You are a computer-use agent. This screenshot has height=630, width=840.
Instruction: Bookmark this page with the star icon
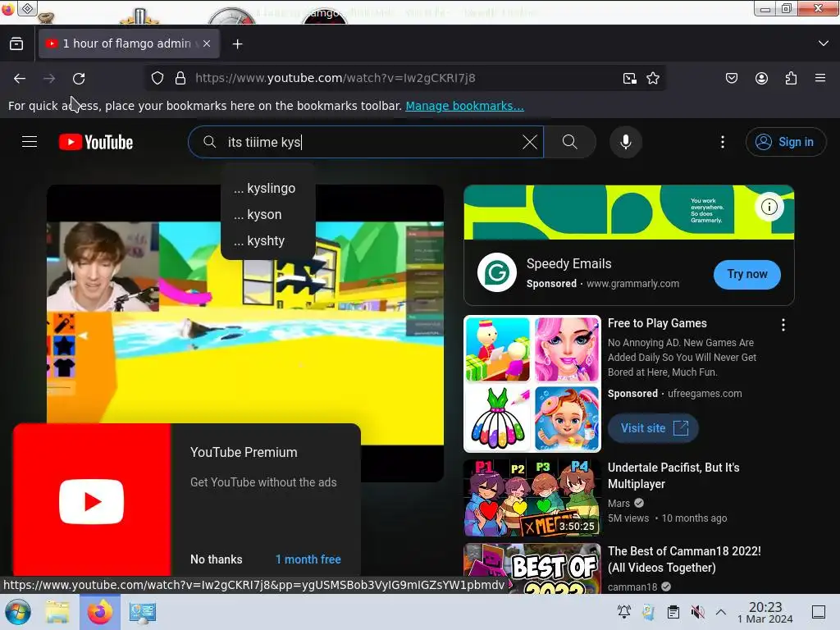click(x=652, y=78)
